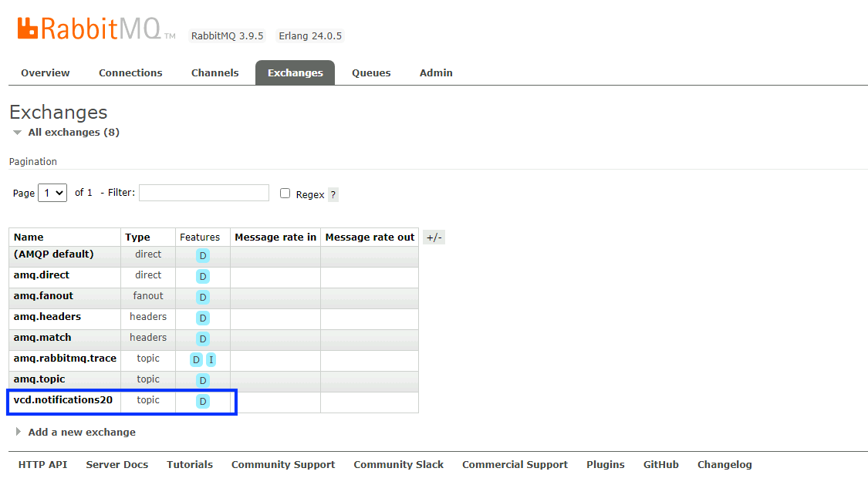This screenshot has width=868, height=485.
Task: Click the Regex help question mark
Action: click(333, 195)
